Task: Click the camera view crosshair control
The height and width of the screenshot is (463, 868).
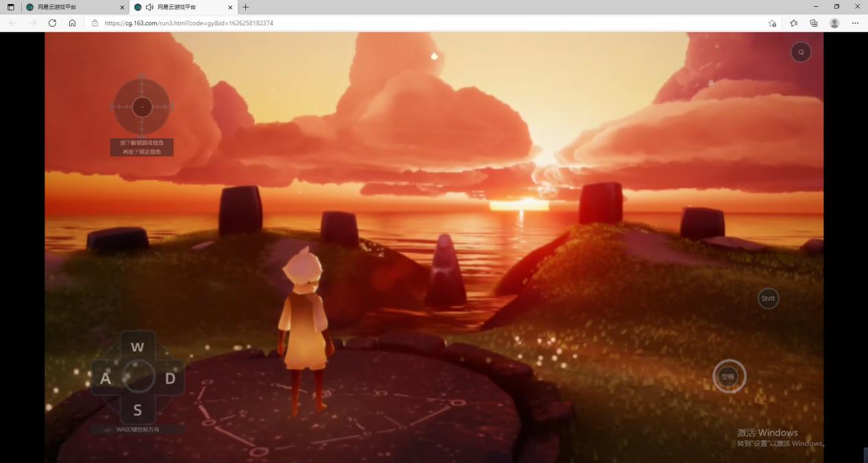Action: point(142,106)
